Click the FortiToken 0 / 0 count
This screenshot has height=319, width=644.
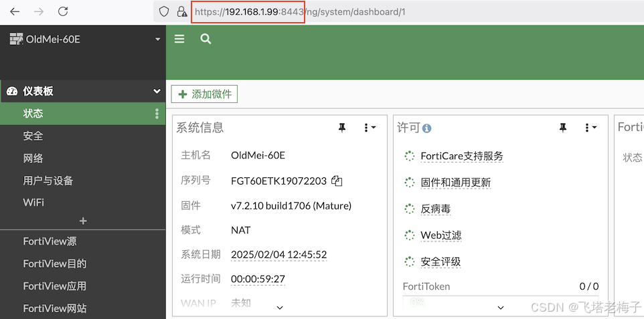[x=589, y=286]
